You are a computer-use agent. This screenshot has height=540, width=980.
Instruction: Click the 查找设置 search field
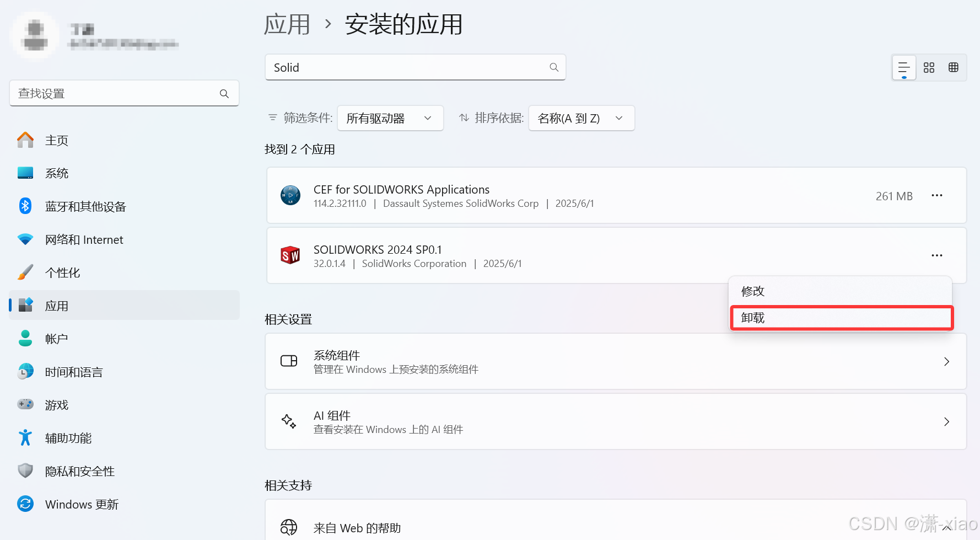(x=124, y=94)
